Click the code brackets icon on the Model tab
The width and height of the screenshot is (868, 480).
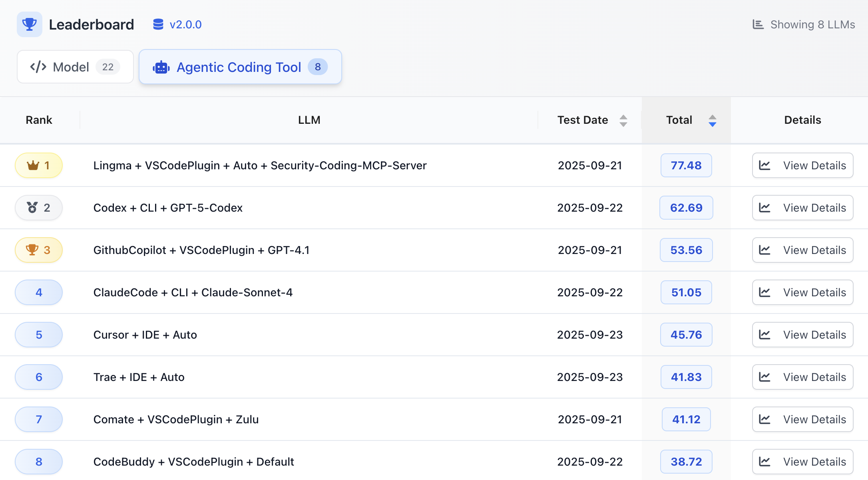[x=38, y=67]
